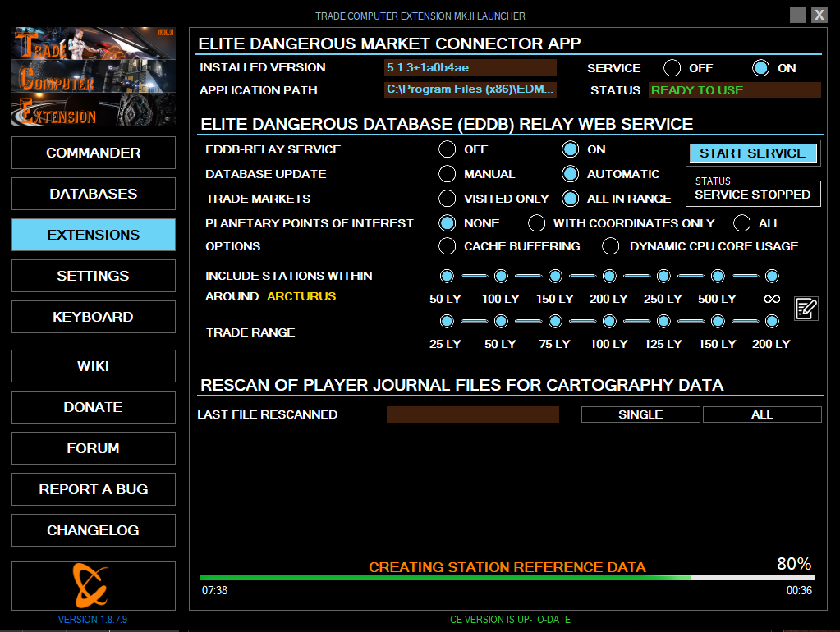Click the Donate button

point(94,407)
